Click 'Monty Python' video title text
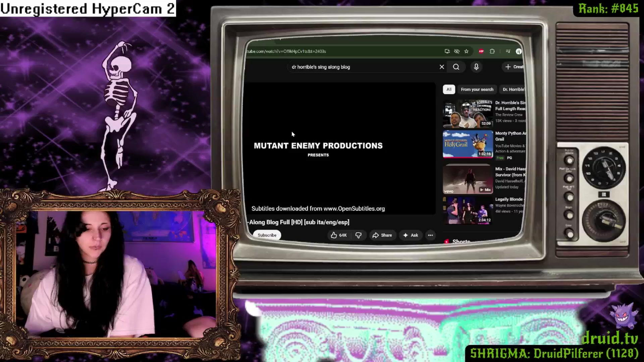Viewport: 644px width, 362px height. (x=510, y=136)
